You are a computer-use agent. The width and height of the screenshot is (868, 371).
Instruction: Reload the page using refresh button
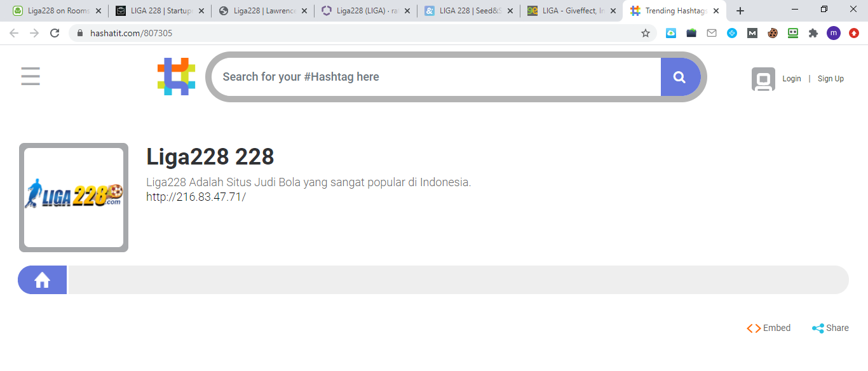pyautogui.click(x=55, y=33)
